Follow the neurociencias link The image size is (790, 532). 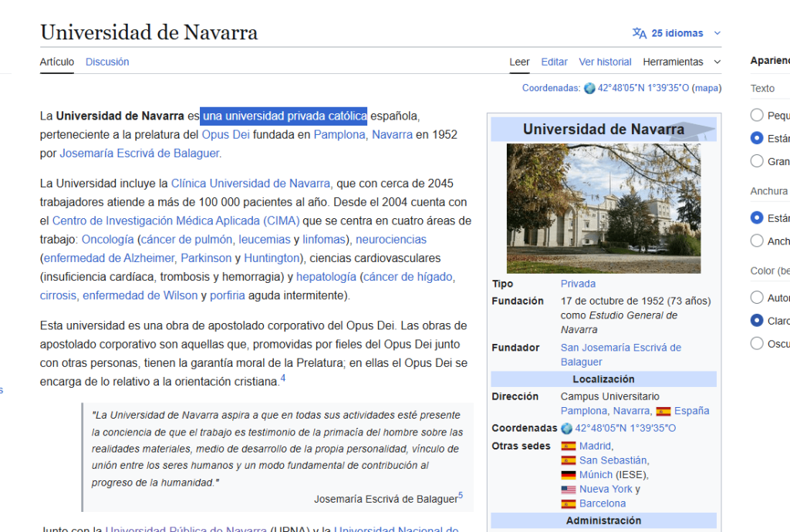[391, 240]
